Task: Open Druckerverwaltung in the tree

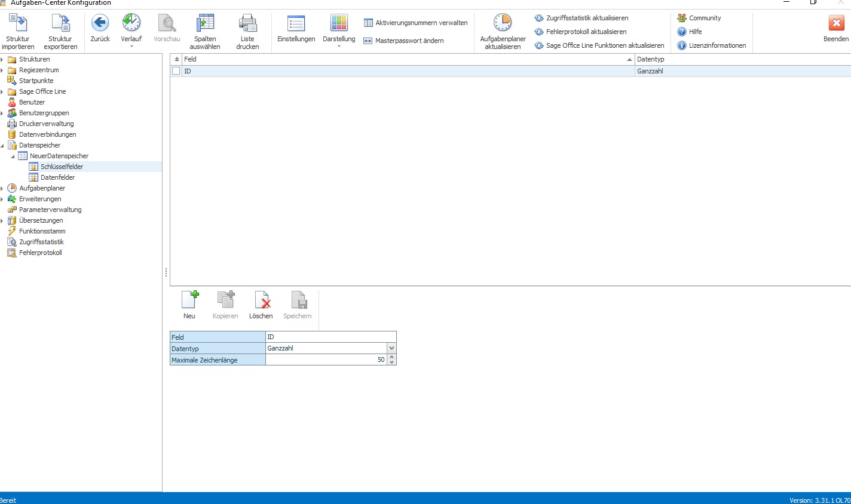Action: click(47, 124)
